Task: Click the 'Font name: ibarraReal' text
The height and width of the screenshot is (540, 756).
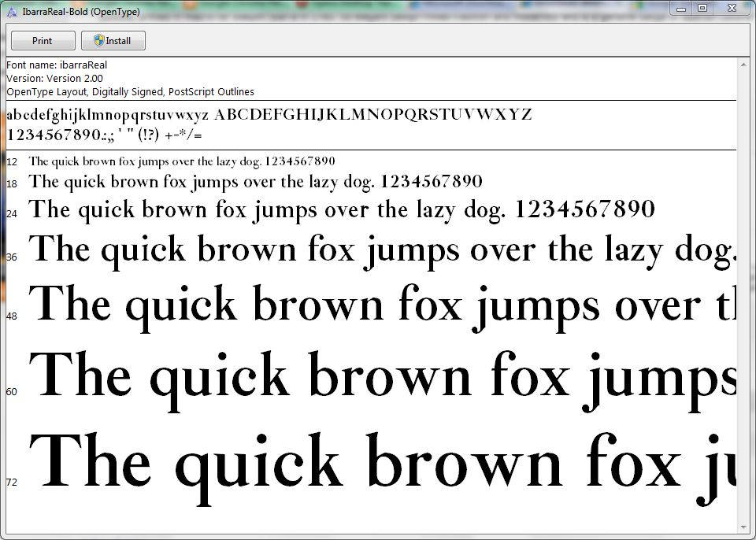Action: click(x=57, y=65)
